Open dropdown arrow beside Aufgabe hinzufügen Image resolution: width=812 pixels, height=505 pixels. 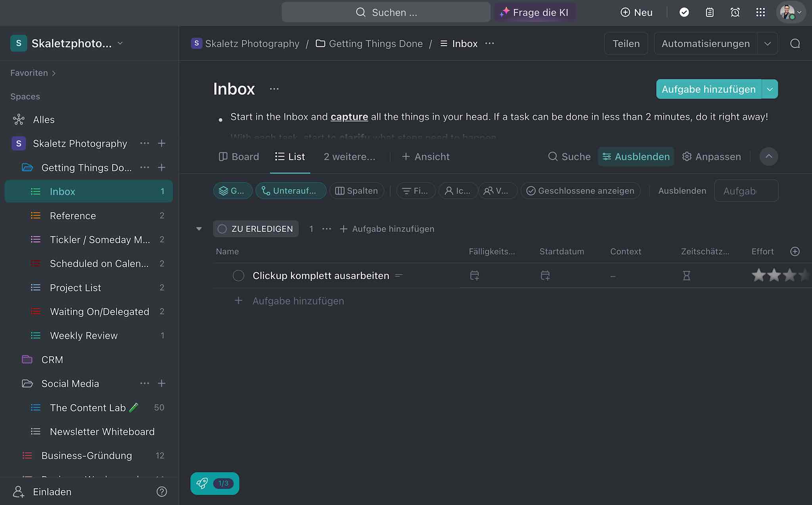point(770,89)
